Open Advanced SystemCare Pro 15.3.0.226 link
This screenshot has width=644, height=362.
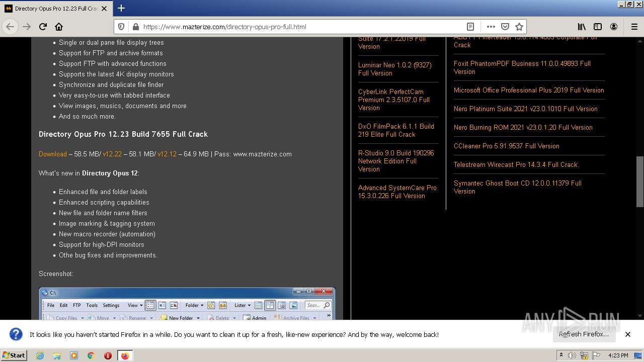click(397, 192)
